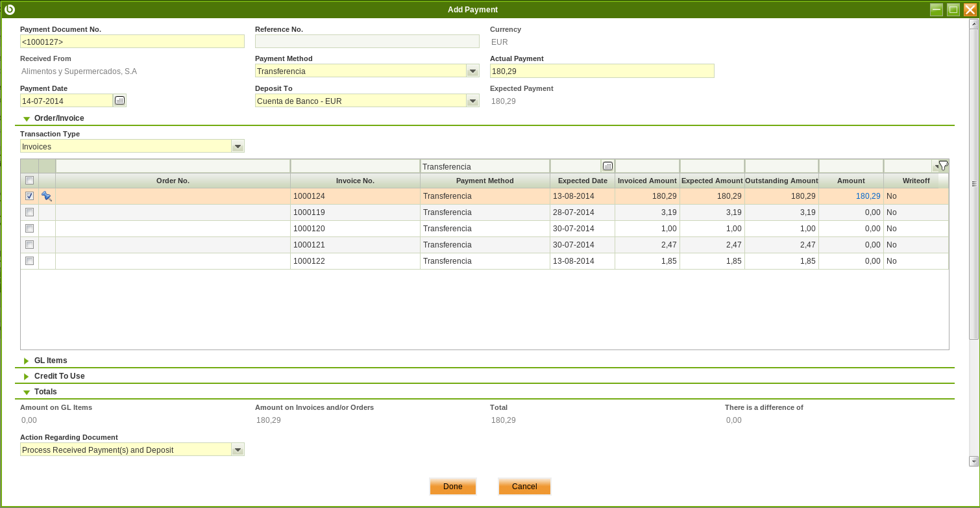Close the Add Payment dialog
Image resolution: width=980 pixels, height=508 pixels.
click(970, 9)
